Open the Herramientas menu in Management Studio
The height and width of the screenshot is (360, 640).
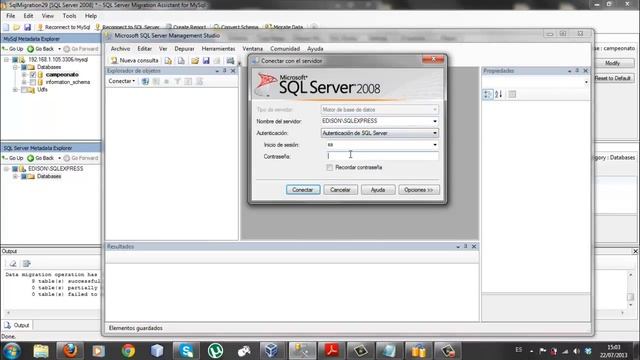pos(218,49)
